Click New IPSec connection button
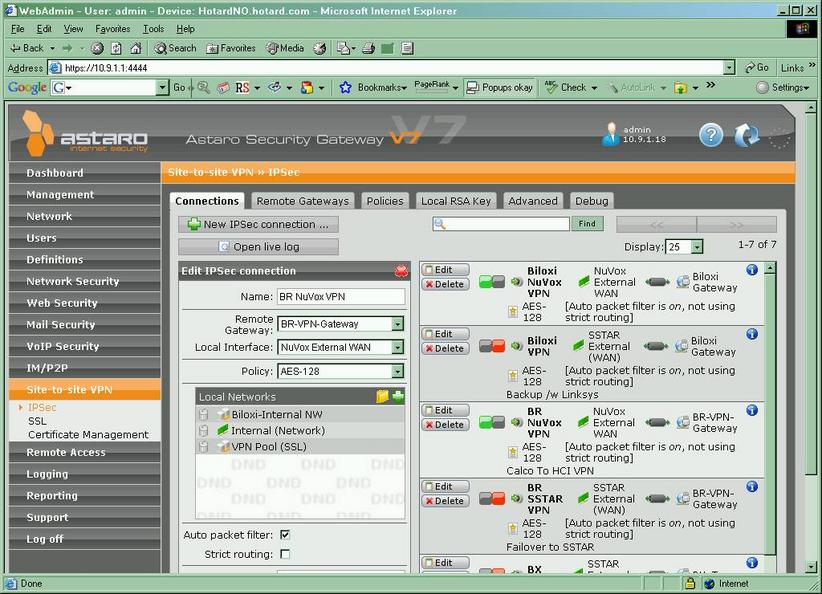 pos(258,224)
